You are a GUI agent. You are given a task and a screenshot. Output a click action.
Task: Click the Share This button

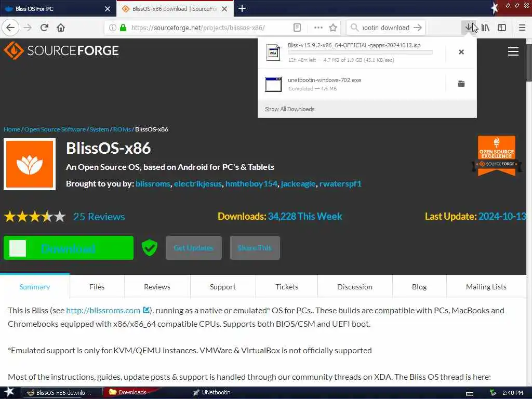255,248
